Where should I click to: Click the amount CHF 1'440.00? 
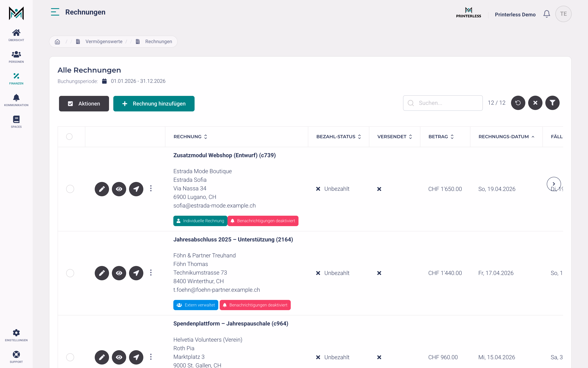point(445,273)
